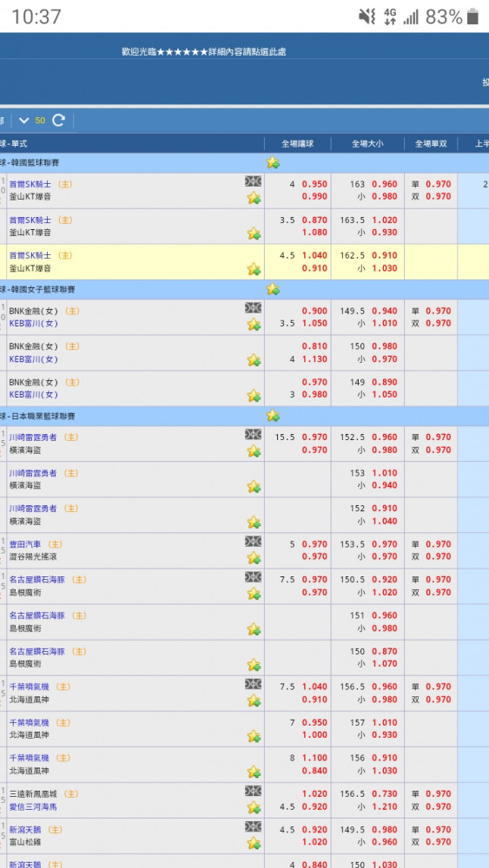
Task: Favorite the 韓國女子籃球聯賽 league header star
Action: tap(273, 289)
